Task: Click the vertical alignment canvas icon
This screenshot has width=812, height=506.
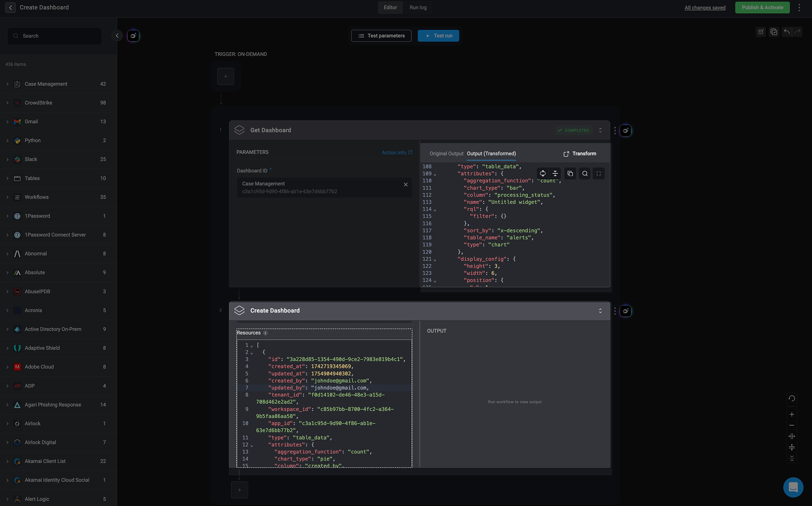Action: (x=792, y=447)
